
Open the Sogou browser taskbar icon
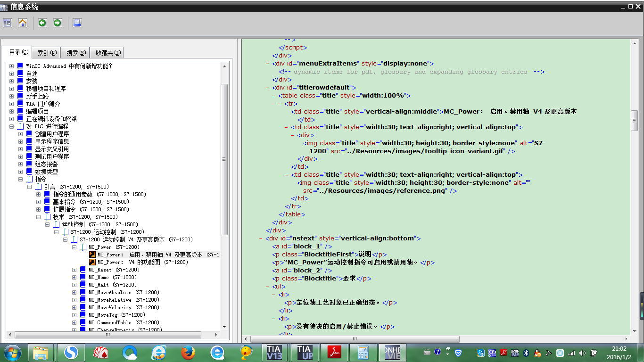coord(71,353)
